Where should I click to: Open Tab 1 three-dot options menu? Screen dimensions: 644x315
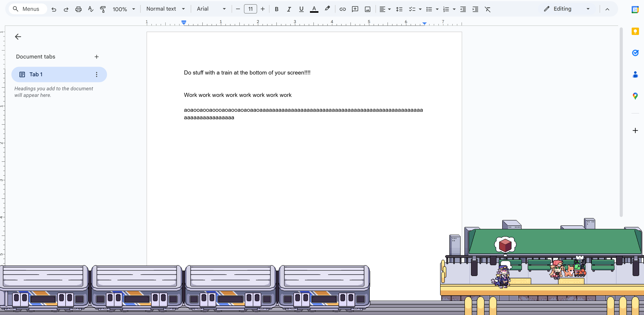96,74
